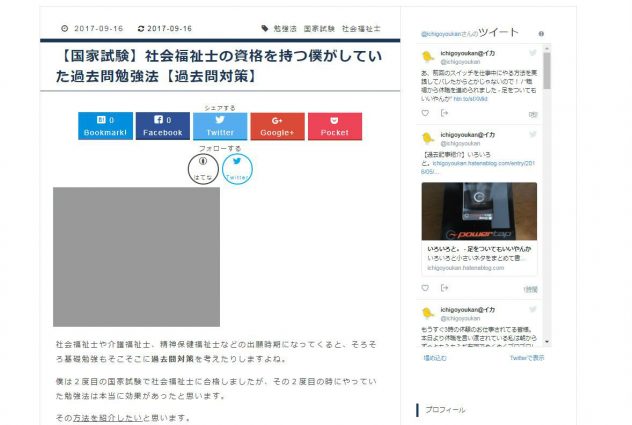Click the tweet widget scroll up arrow
Screen dimensions: 632x425
click(547, 48)
